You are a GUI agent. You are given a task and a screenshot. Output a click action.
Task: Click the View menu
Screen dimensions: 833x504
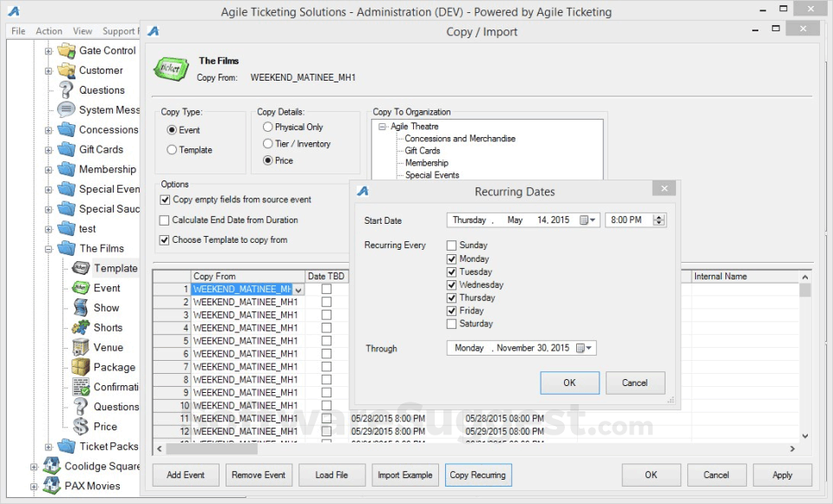pyautogui.click(x=82, y=30)
